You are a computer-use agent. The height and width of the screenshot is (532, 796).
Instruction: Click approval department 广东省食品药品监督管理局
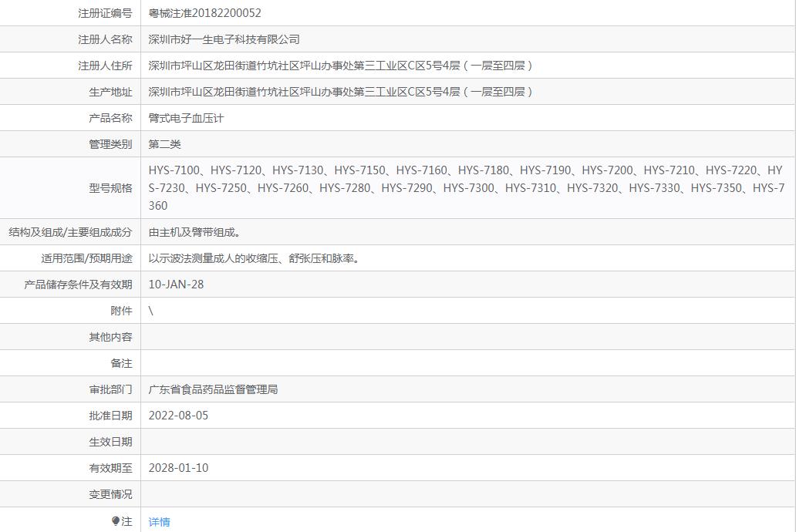[x=213, y=389]
